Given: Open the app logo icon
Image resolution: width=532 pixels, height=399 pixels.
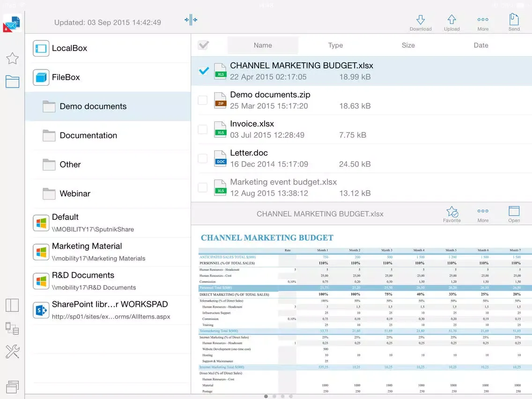Looking at the screenshot, I should point(12,24).
